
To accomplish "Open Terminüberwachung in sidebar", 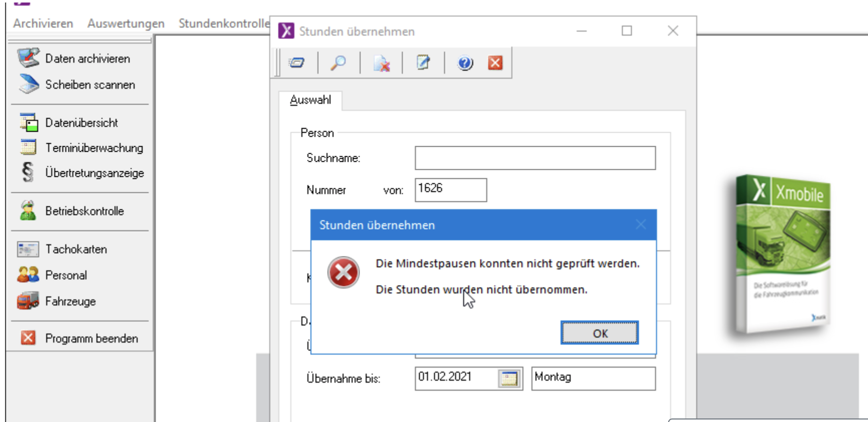I will [x=94, y=148].
